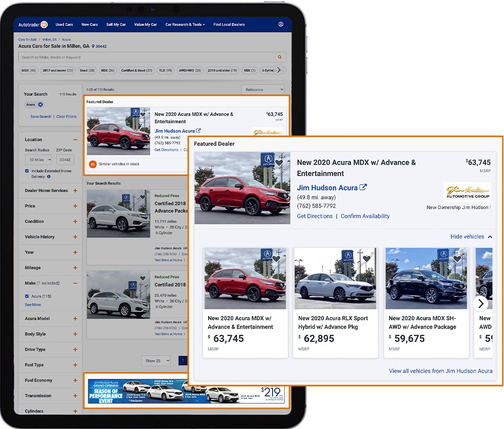The image size is (504, 429).
Task: Click the orange search magnifier icon
Action: [280, 57]
